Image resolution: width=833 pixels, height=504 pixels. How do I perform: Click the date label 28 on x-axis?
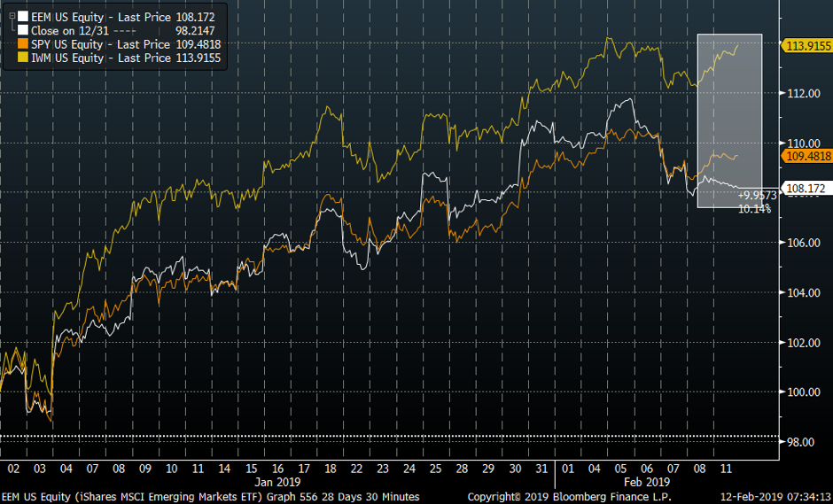click(462, 469)
